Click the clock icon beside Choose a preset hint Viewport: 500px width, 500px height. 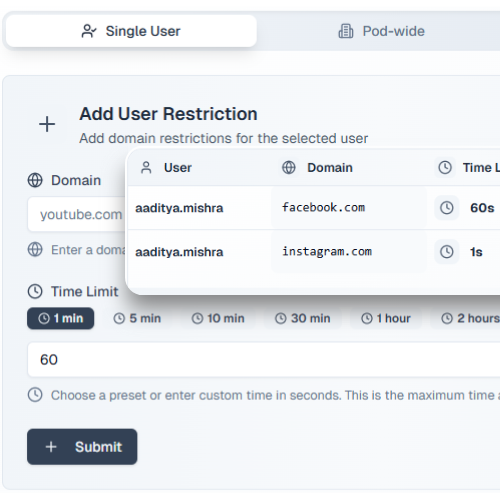tap(35, 395)
